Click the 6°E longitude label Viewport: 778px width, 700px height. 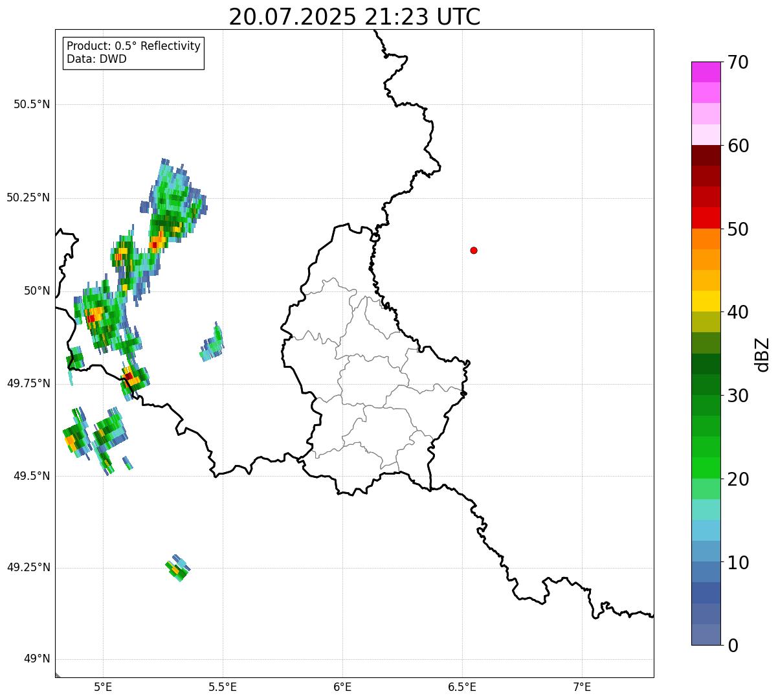tap(342, 686)
